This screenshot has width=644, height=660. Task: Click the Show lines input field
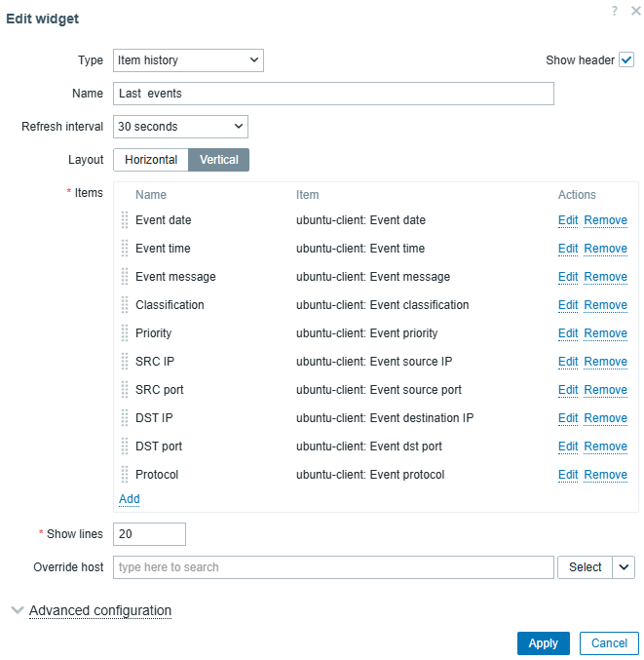click(x=149, y=534)
